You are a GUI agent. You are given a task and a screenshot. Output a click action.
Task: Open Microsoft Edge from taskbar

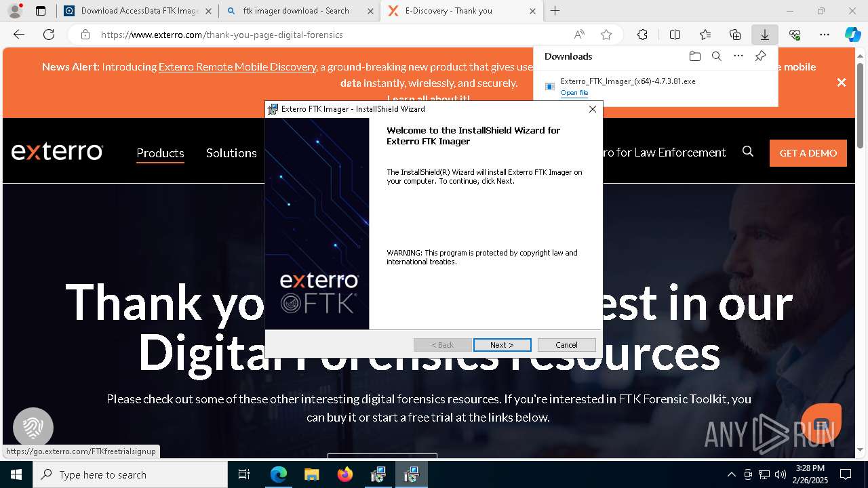pyautogui.click(x=279, y=474)
